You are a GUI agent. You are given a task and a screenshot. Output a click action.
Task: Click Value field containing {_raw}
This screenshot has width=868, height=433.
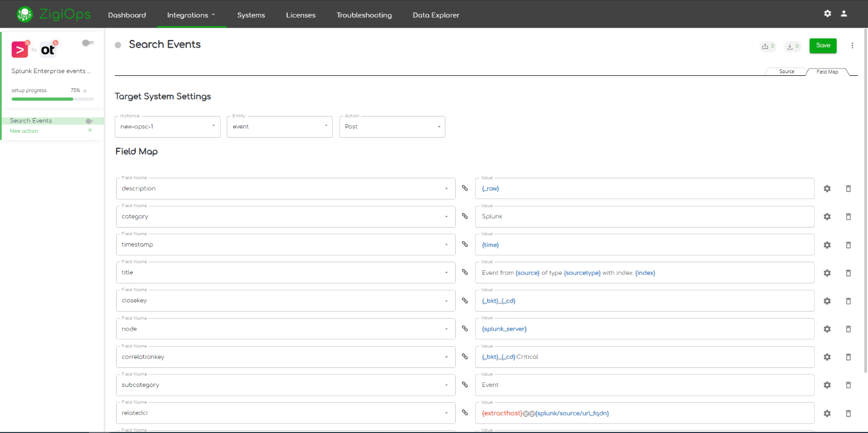coord(645,189)
